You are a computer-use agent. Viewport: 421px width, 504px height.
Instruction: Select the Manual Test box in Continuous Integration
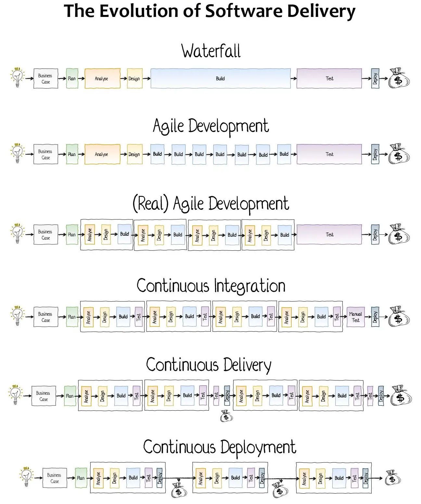click(356, 317)
